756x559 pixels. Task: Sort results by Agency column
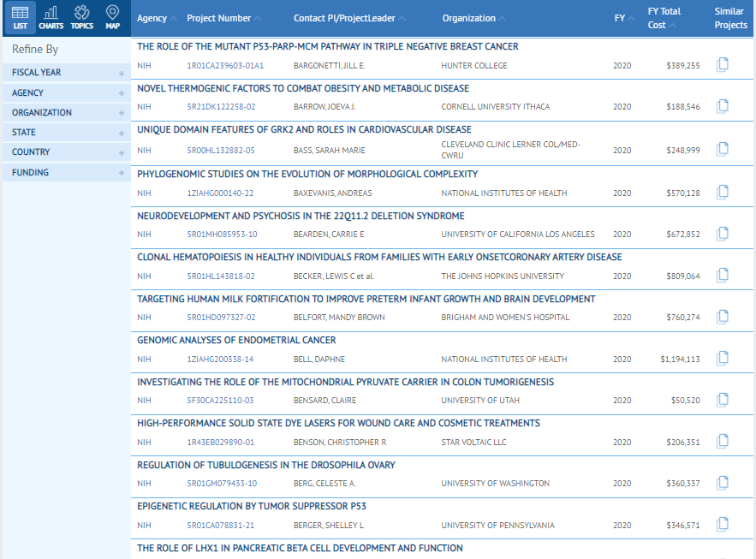[x=157, y=18]
